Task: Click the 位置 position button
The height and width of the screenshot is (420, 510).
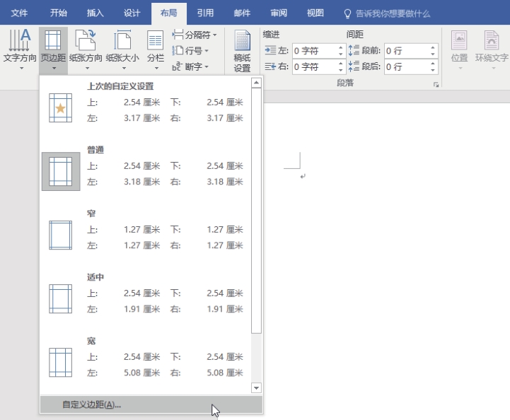Action: pyautogui.click(x=459, y=49)
